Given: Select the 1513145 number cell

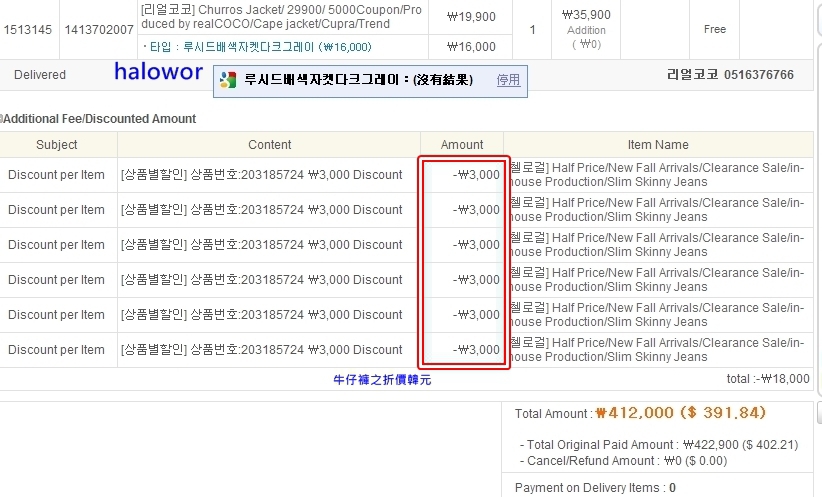Looking at the screenshot, I should point(28,30).
